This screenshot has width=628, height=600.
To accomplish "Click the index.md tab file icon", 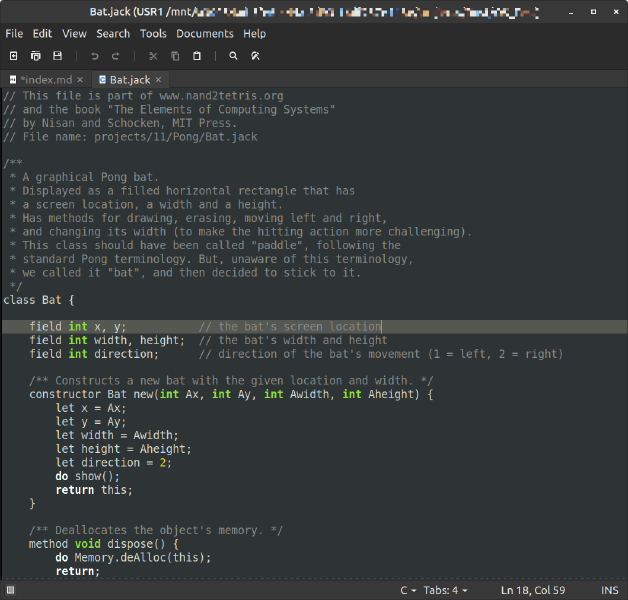I will point(13,80).
